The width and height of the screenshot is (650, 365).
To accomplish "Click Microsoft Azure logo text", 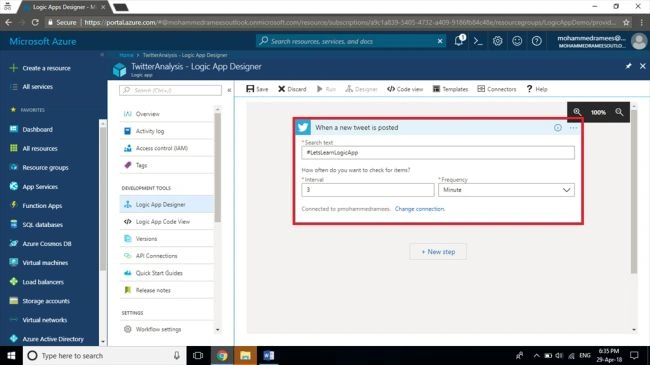I will click(43, 41).
